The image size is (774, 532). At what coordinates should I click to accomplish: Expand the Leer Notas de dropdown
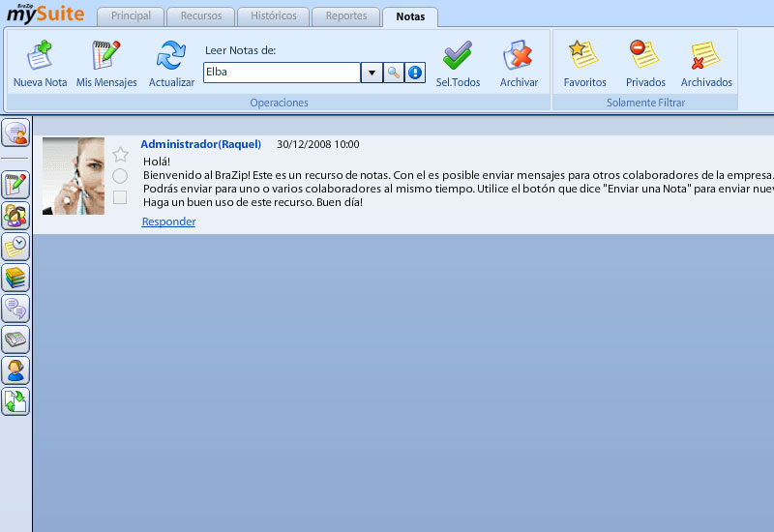[x=372, y=73]
